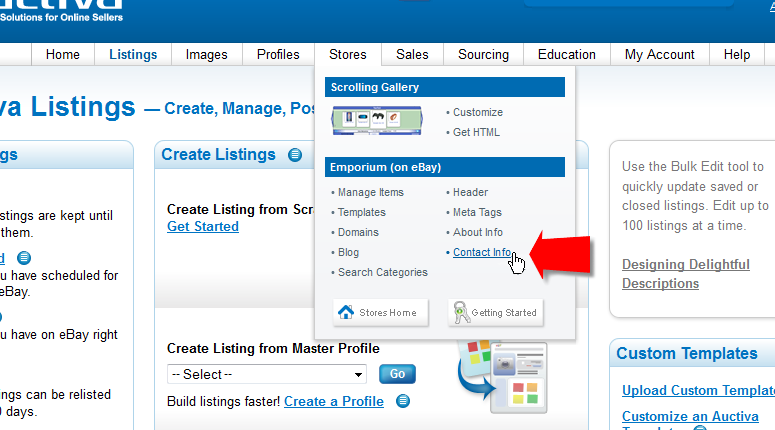Click the Upload Custom Template link
Viewport: 775px width, 430px height.
pyautogui.click(x=698, y=390)
